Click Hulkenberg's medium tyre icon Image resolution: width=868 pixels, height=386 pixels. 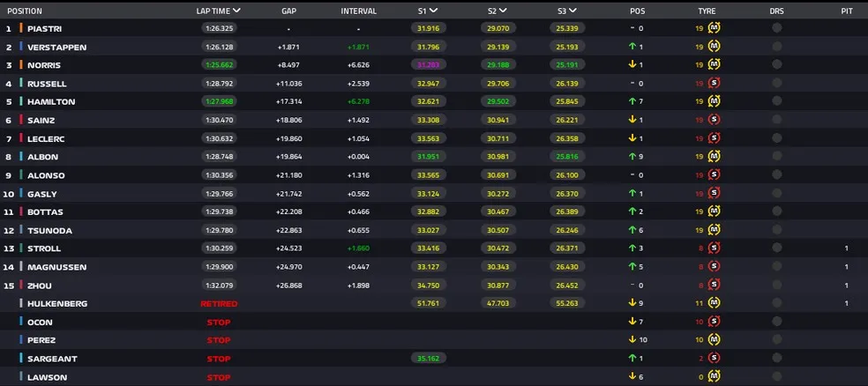click(x=715, y=303)
